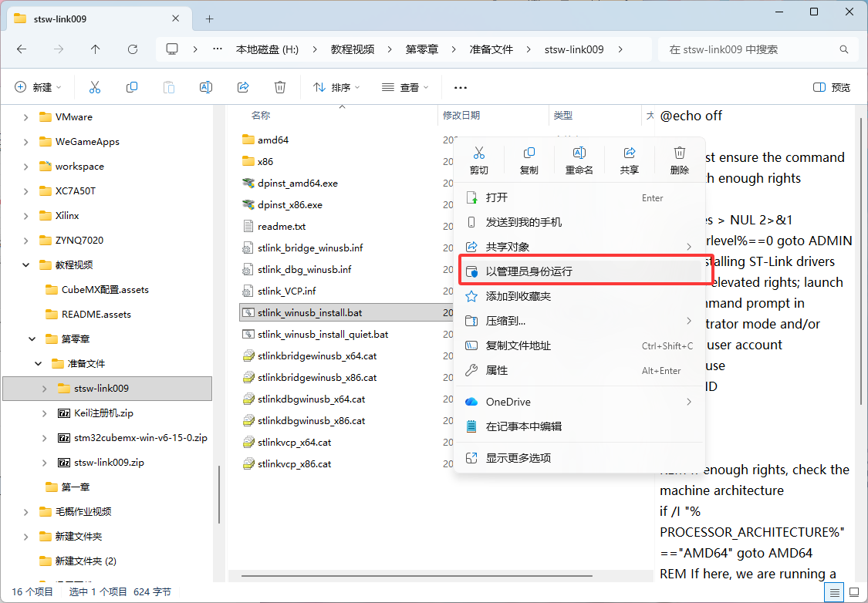Screen dimensions: 868x603
Task: Go up one folder level
Action: coord(96,49)
